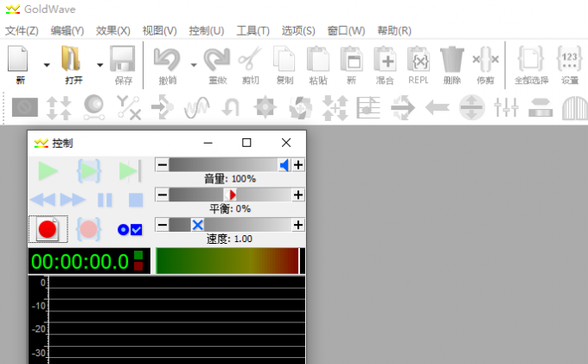Open the equalizer sliders effect icon
588x364 pixels.
click(x=506, y=107)
